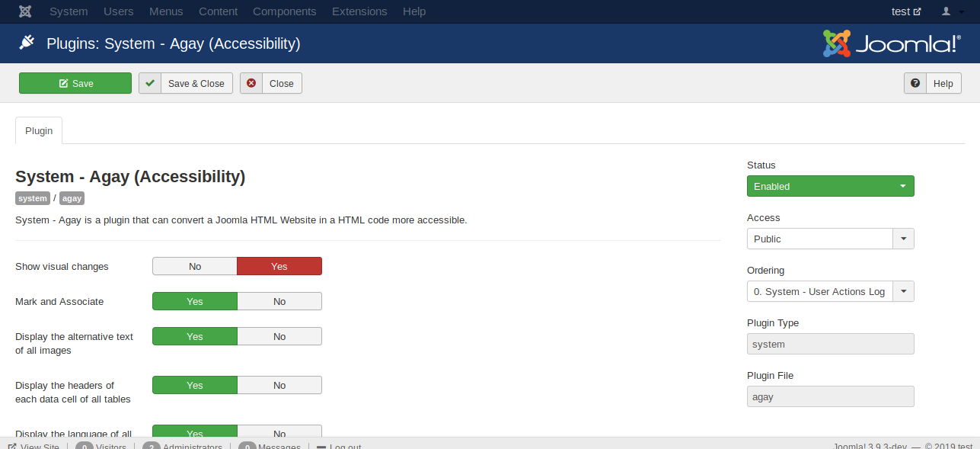Screen dimensions: 980x449
Task: Set Show visual changes to No
Action: pos(194,266)
